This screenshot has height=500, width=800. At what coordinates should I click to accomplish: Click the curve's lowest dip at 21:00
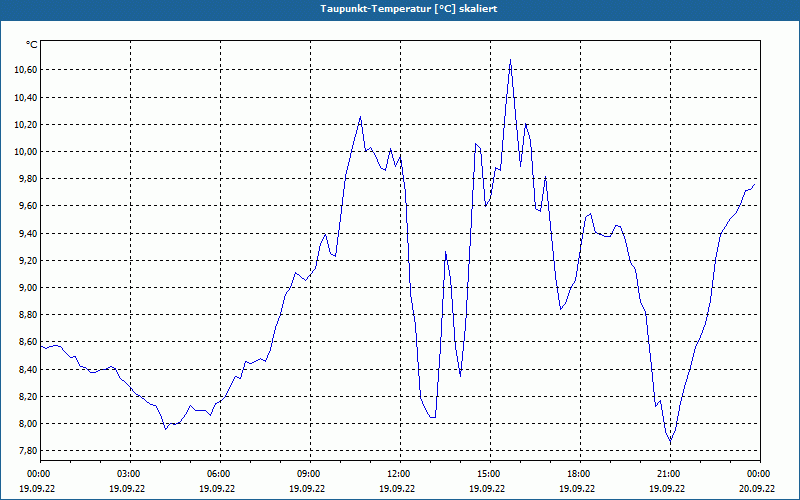pyautogui.click(x=670, y=441)
